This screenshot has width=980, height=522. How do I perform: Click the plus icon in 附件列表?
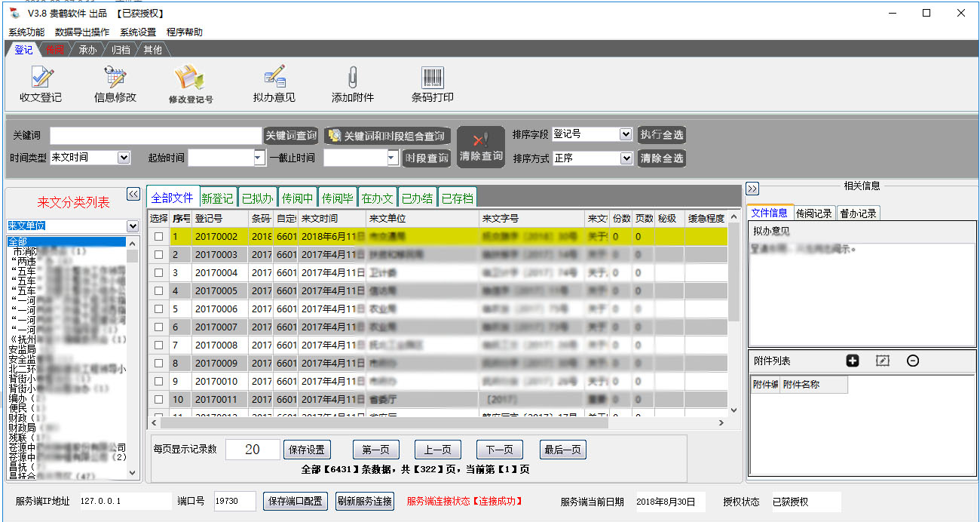pos(853,361)
